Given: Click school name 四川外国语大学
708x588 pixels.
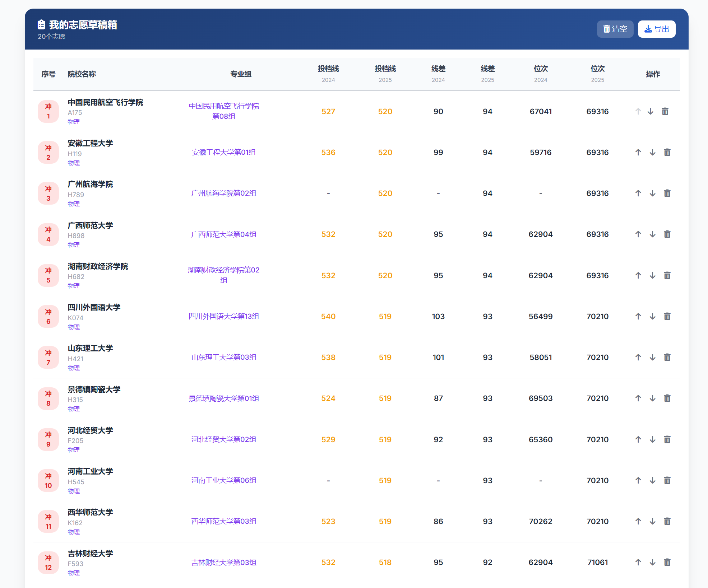Looking at the screenshot, I should pyautogui.click(x=94, y=308).
